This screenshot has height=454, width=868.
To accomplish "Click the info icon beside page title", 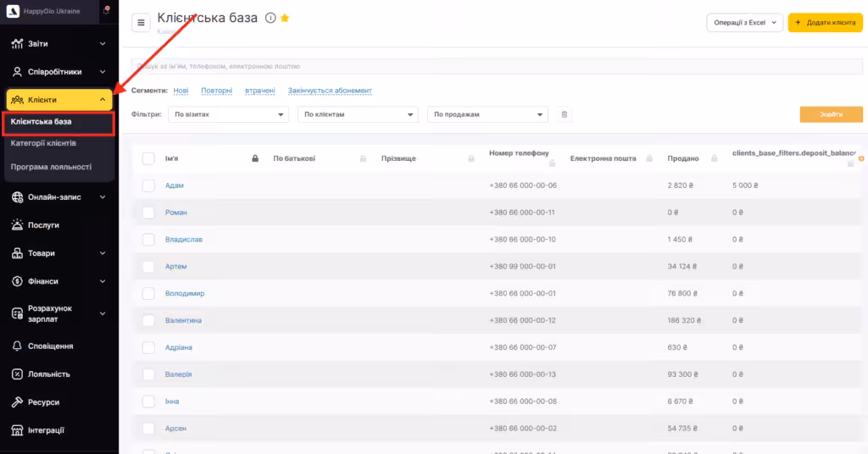I will 270,18.
